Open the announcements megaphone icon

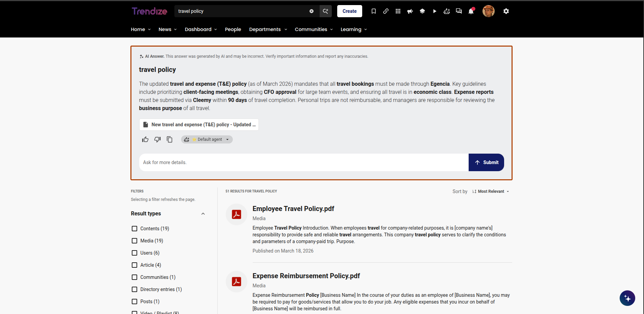[x=410, y=11]
